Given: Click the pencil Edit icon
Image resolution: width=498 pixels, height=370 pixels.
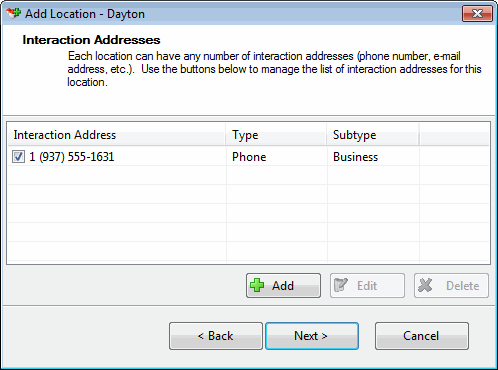Looking at the screenshot, I should 341,285.
